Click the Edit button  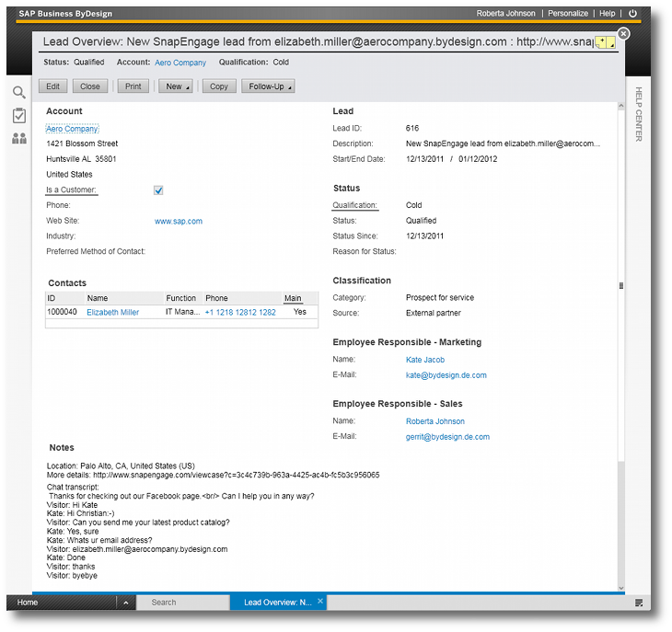point(52,86)
